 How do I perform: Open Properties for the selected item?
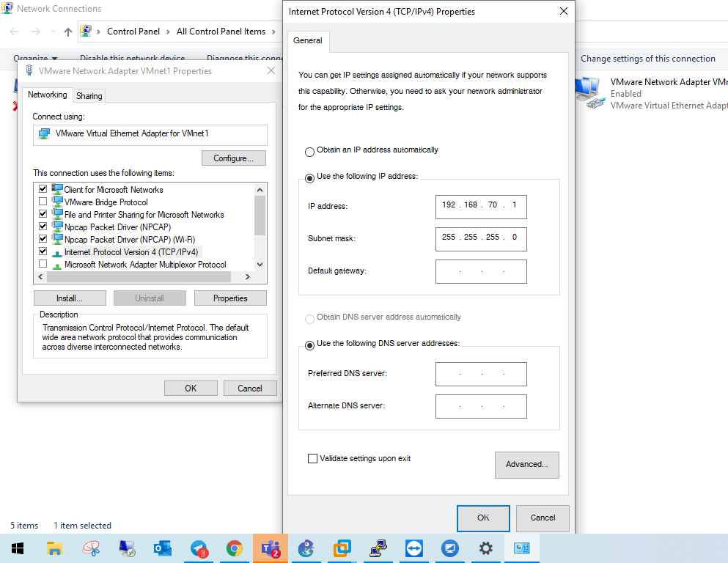click(230, 298)
